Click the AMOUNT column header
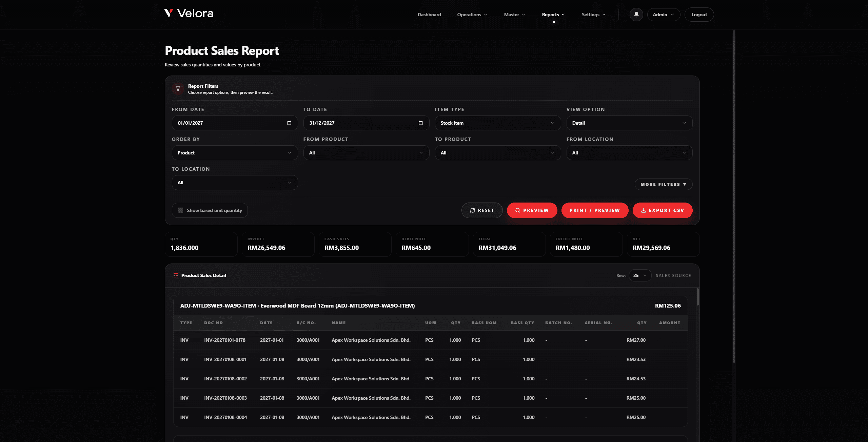868x442 pixels. click(x=670, y=323)
